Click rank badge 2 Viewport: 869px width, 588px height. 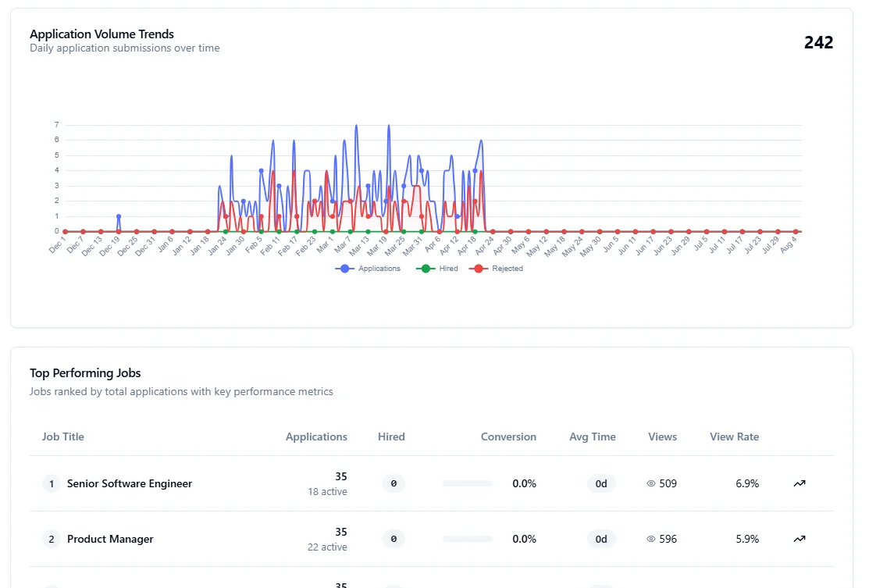tap(52, 540)
